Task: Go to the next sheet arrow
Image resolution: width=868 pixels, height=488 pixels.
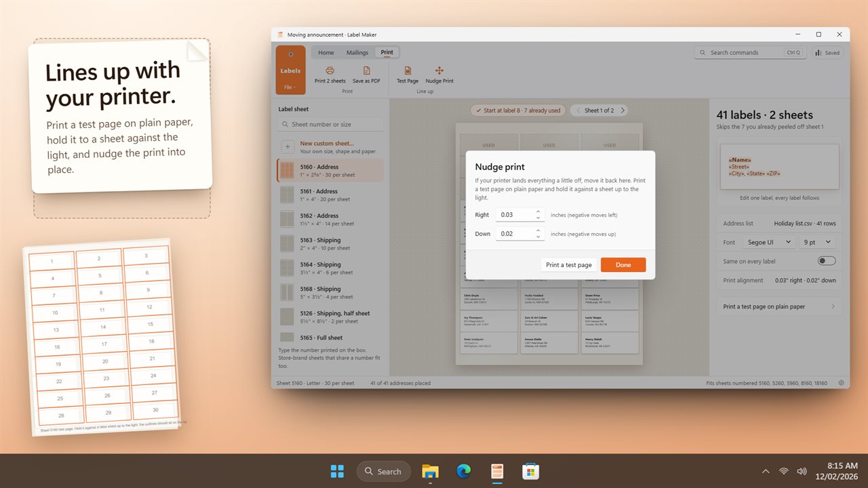Action: pyautogui.click(x=622, y=110)
